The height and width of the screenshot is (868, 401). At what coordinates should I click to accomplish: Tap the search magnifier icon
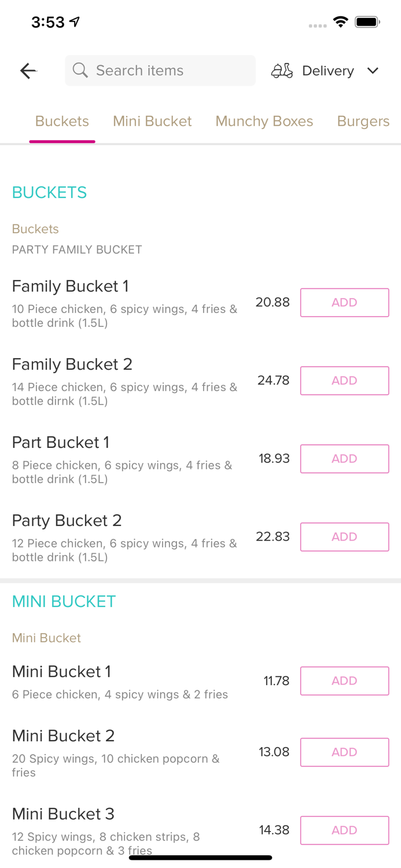point(80,71)
